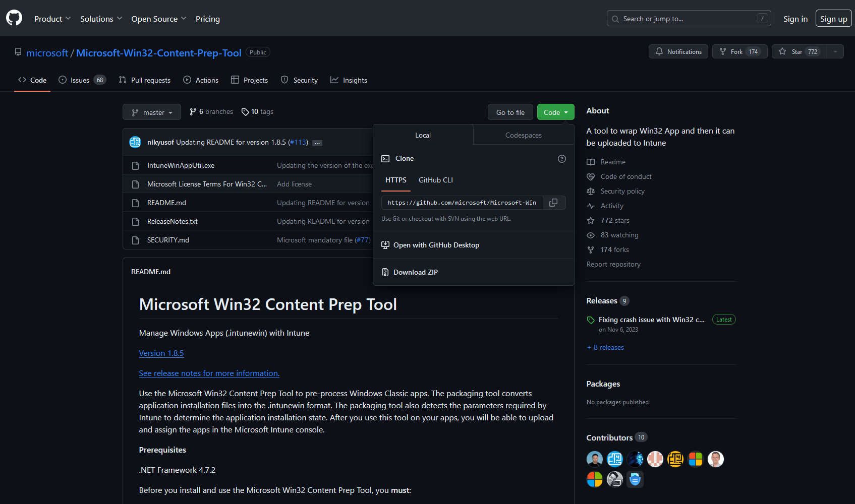The height and width of the screenshot is (504, 855).
Task: Choose the GitHub CLI clone option
Action: pyautogui.click(x=436, y=180)
